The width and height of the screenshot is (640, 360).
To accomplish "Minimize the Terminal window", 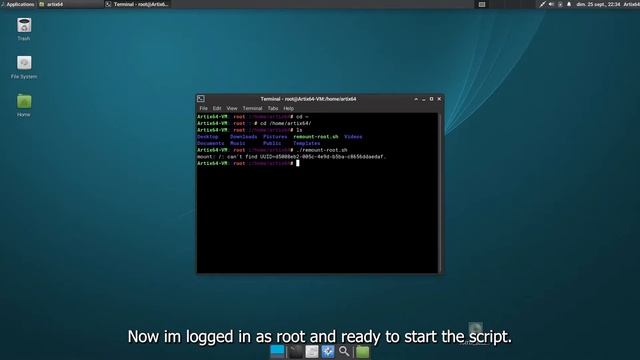I will [x=424, y=99].
